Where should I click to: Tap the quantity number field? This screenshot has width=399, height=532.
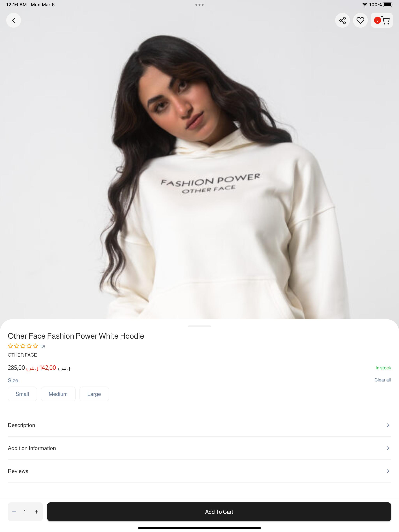click(x=25, y=512)
